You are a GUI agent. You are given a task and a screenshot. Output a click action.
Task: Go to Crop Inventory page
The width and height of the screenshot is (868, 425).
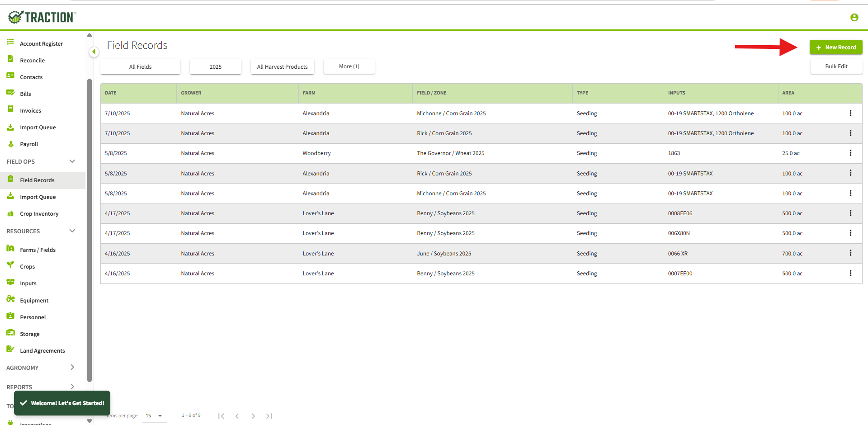[39, 214]
